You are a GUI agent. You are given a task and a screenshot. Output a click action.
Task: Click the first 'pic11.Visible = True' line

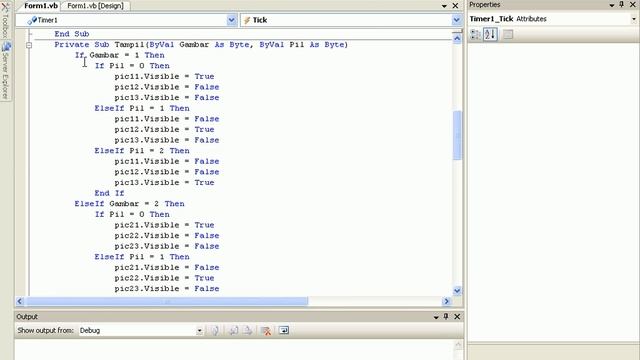[x=164, y=76]
